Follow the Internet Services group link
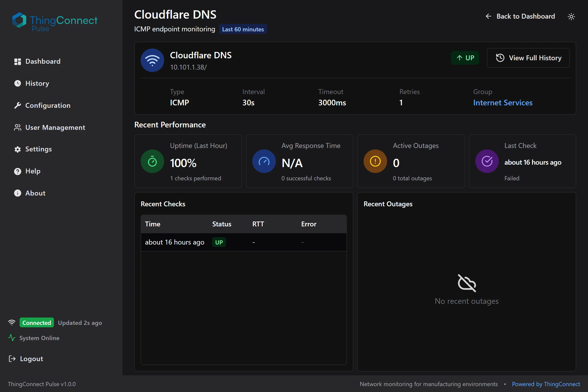This screenshot has width=588, height=392. point(502,103)
